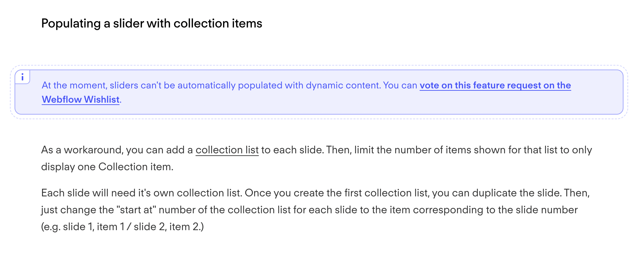The width and height of the screenshot is (644, 253).
Task: Click the text "display one Collection item."
Action: coord(107,167)
